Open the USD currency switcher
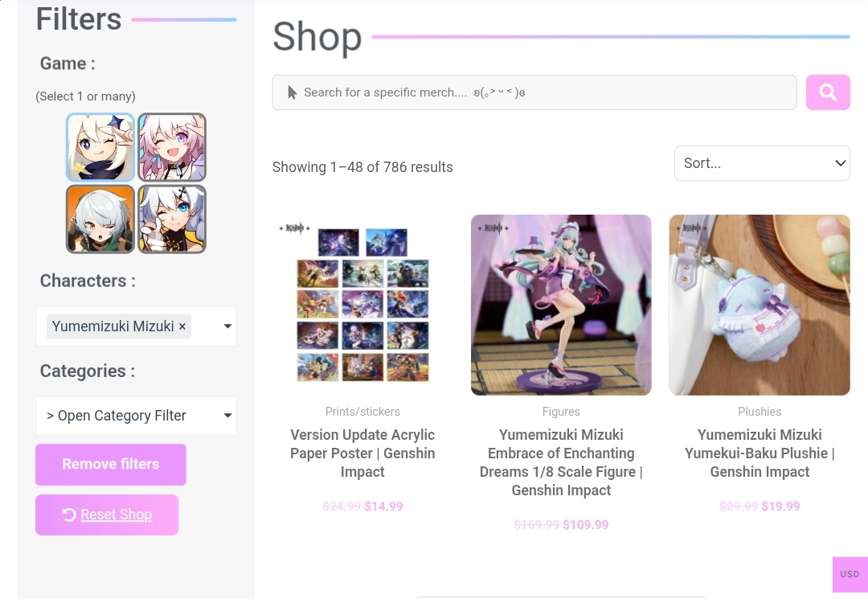868x599 pixels. [850, 574]
